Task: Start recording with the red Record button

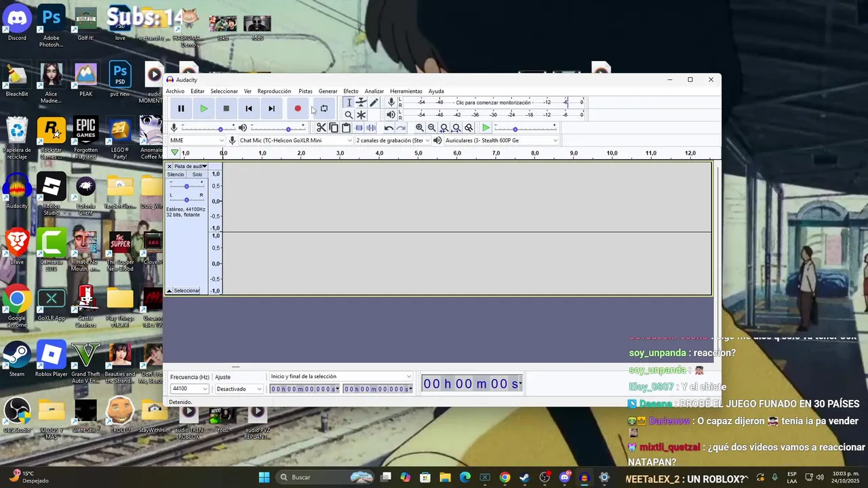Action: [x=298, y=108]
